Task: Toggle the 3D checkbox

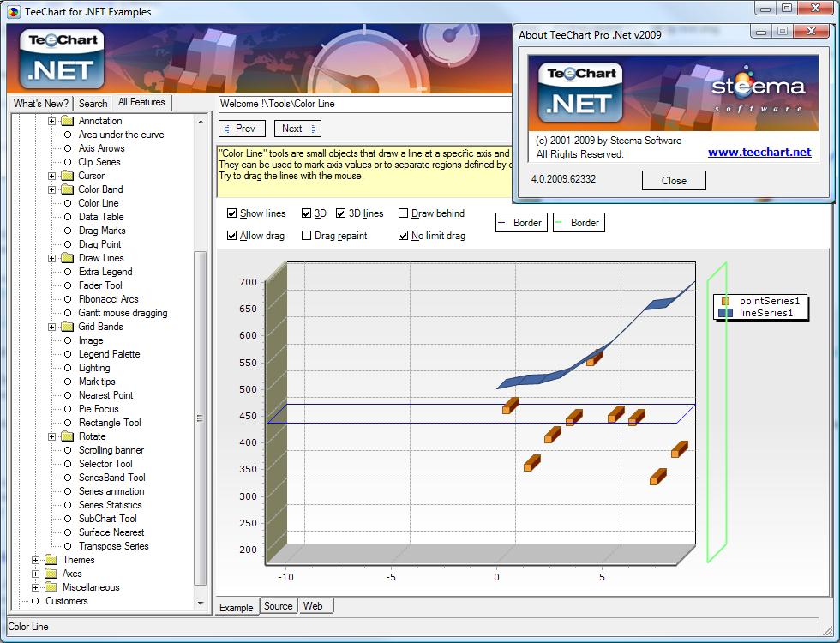Action: point(307,213)
